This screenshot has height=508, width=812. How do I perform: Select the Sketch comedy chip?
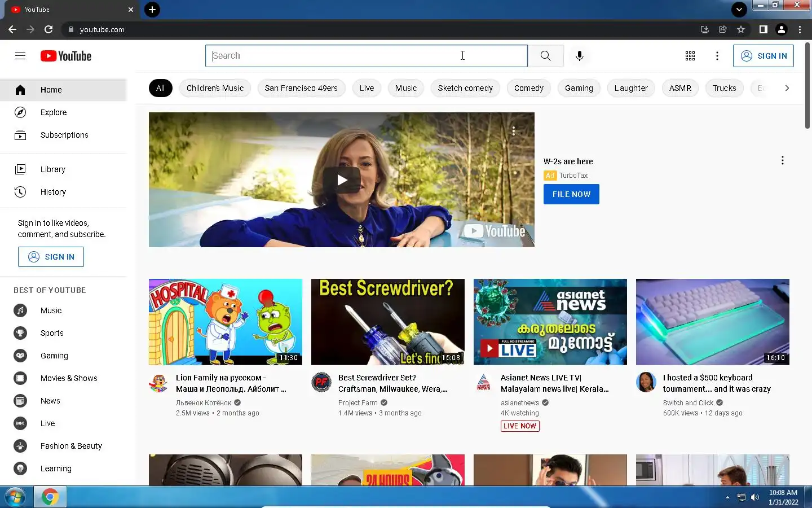[465, 88]
